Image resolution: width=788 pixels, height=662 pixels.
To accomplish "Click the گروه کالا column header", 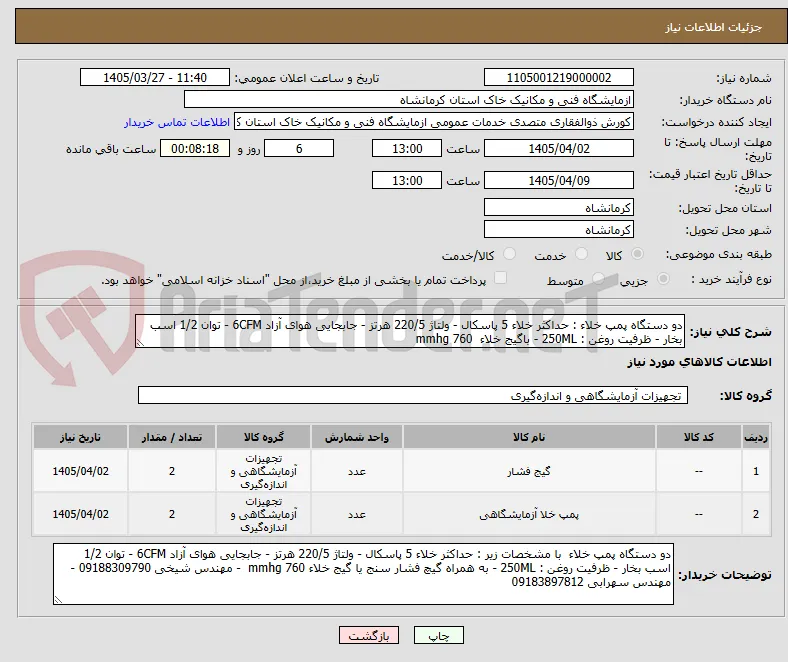I will pos(263,437).
